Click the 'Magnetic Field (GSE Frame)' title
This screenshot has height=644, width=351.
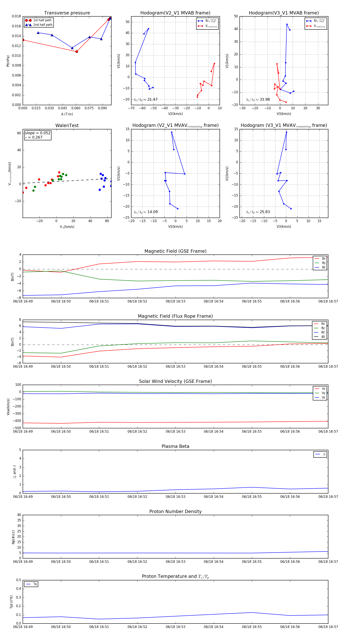(x=175, y=251)
